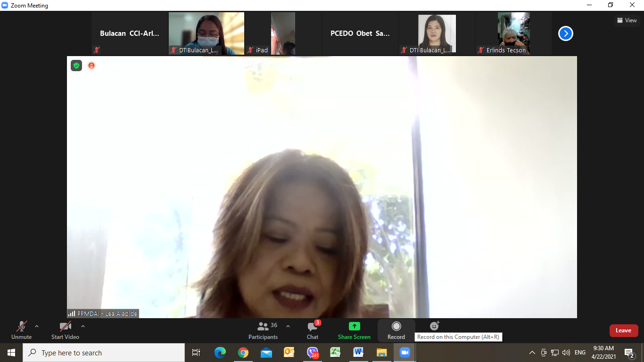This screenshot has height=362, width=644.
Task: Leave the meeting
Action: click(x=623, y=330)
